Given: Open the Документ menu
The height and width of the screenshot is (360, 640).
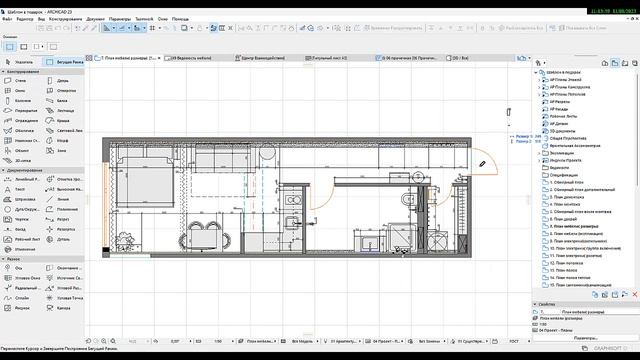Looking at the screenshot, I should coord(96,19).
